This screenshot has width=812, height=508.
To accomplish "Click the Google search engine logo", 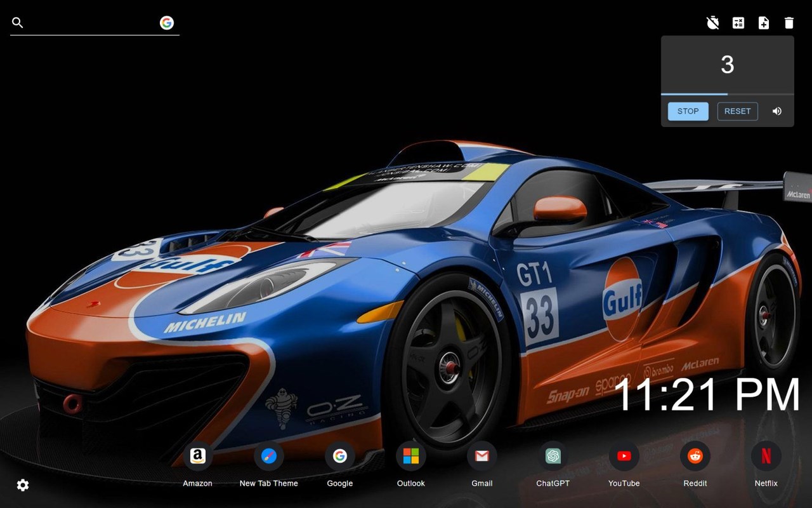I will click(x=167, y=23).
